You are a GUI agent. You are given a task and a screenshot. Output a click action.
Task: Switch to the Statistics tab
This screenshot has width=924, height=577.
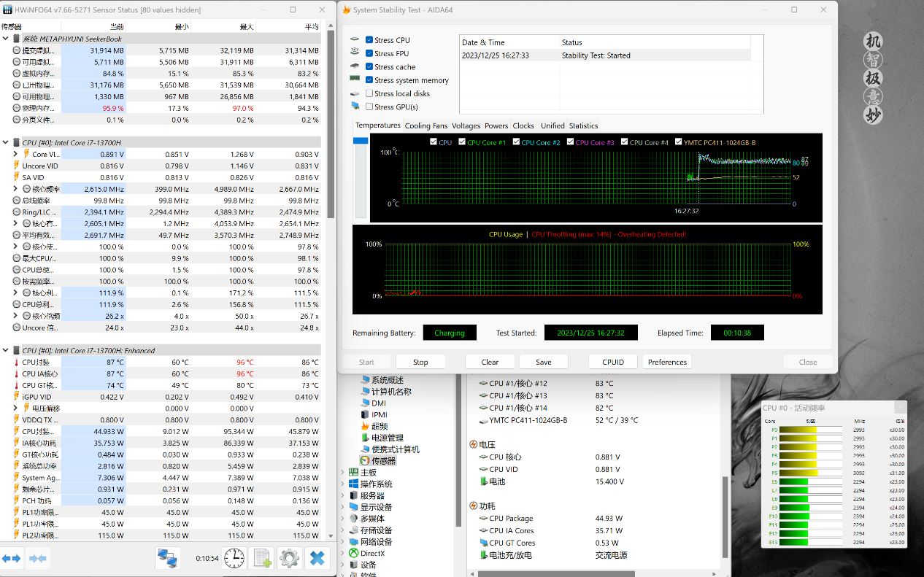tap(583, 125)
